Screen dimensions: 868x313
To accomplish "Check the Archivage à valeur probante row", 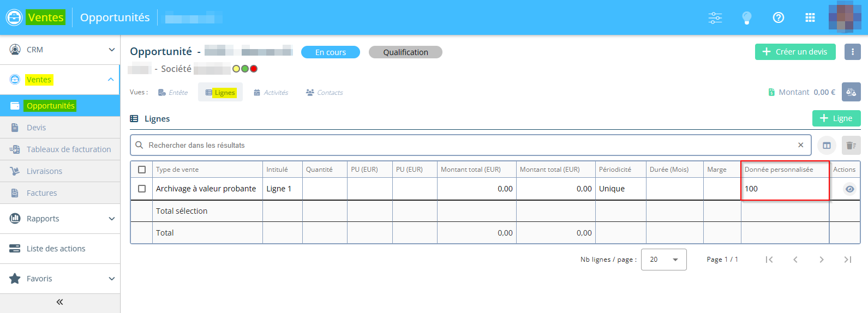I will tap(142, 189).
